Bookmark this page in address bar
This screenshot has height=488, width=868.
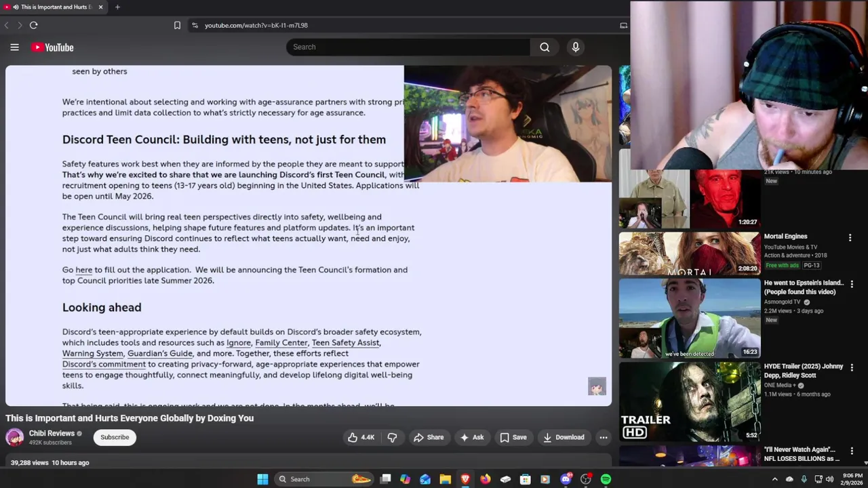[177, 25]
